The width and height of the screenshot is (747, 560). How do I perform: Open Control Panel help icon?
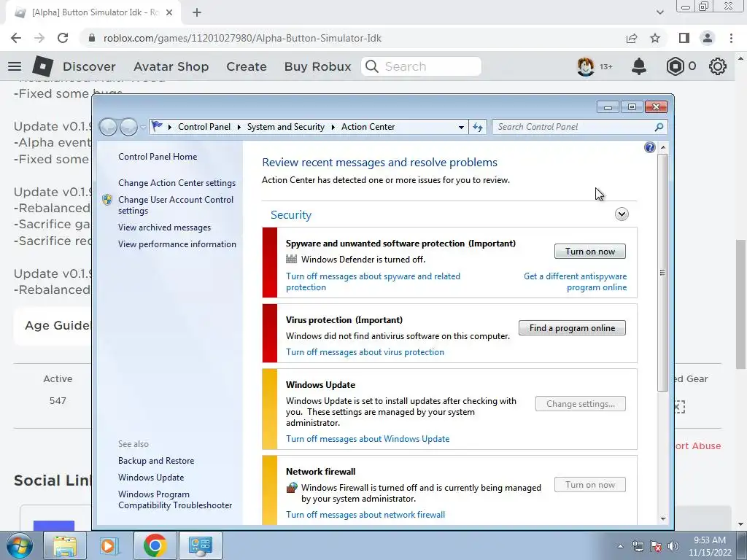650,147
